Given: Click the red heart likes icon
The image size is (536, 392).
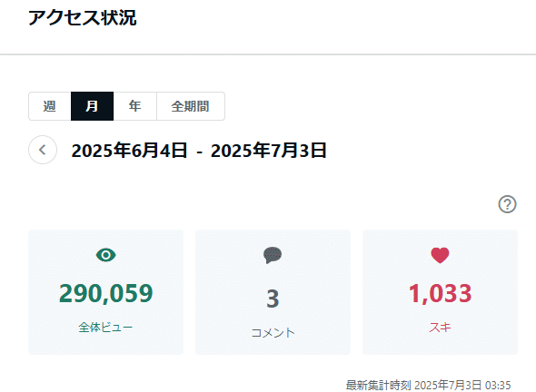Looking at the screenshot, I should [440, 255].
